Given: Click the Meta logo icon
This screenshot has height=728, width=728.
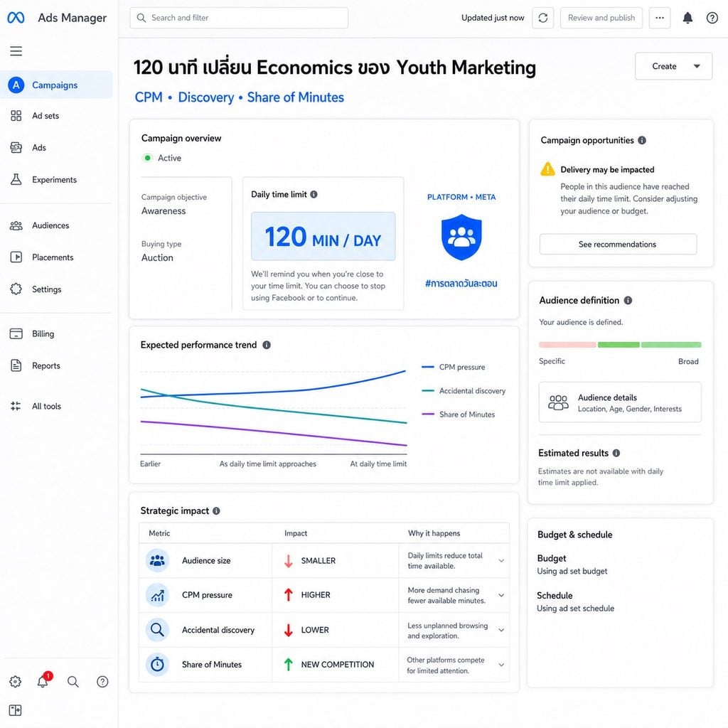Looking at the screenshot, I should [x=16, y=18].
